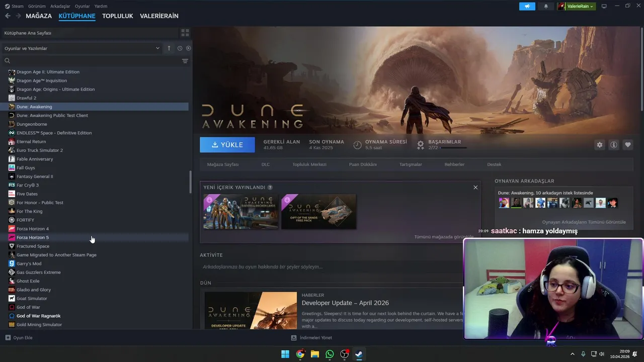Open the Görünüm menu

pyautogui.click(x=37, y=6)
